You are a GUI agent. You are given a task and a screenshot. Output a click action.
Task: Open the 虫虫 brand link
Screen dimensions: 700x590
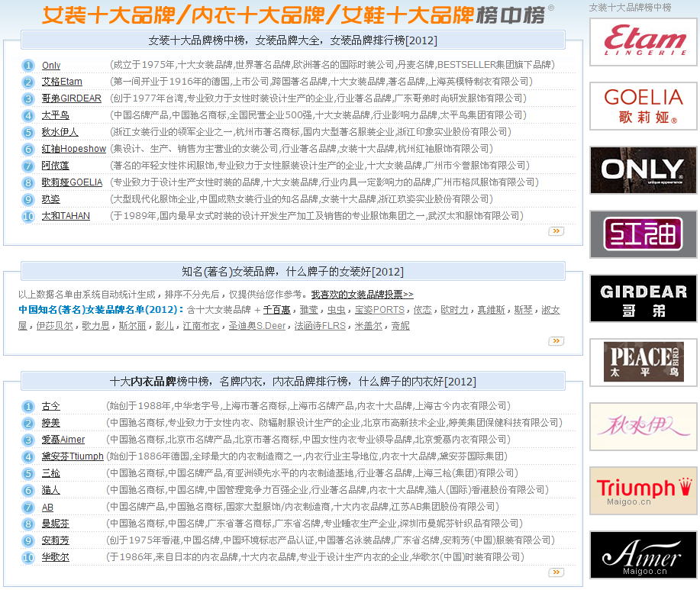pyautogui.click(x=336, y=310)
